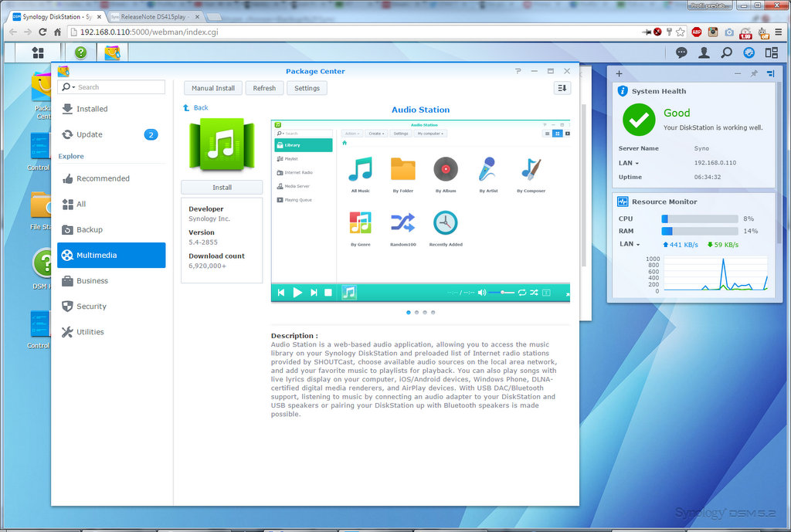The height and width of the screenshot is (532, 791).
Task: Pin the widget panel
Action: [x=754, y=73]
